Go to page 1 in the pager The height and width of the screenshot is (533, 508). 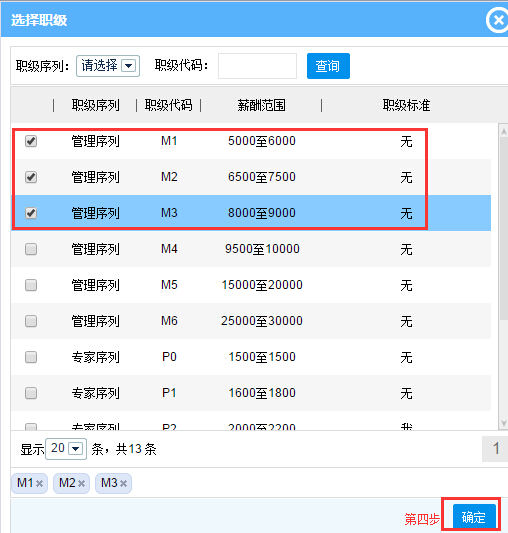(x=495, y=449)
